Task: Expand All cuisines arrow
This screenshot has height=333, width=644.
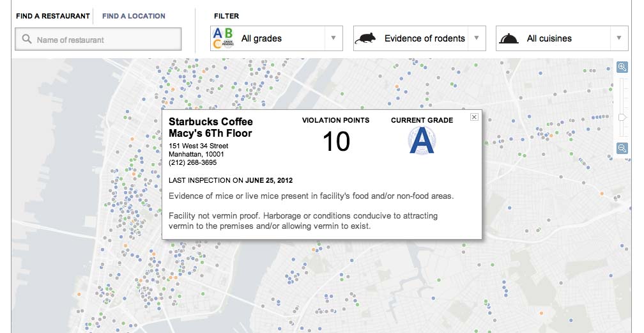Action: (619, 38)
